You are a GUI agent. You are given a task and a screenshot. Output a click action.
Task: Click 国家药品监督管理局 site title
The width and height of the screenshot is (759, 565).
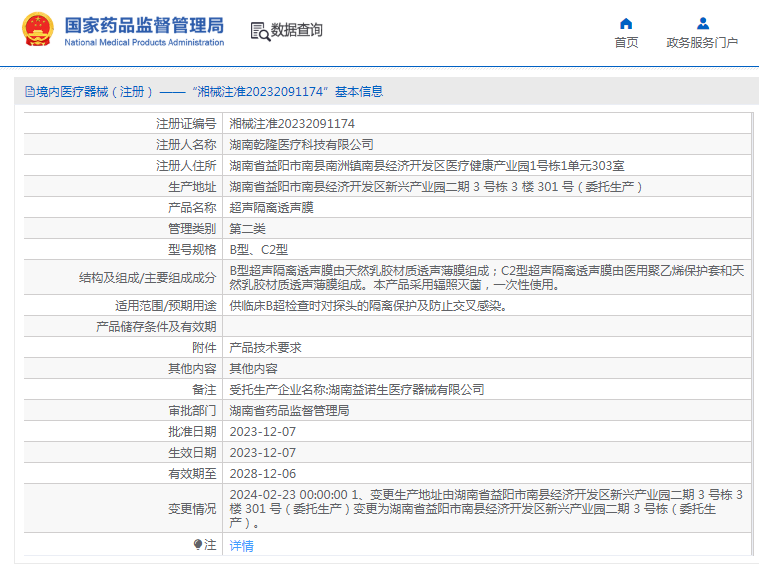click(x=144, y=25)
